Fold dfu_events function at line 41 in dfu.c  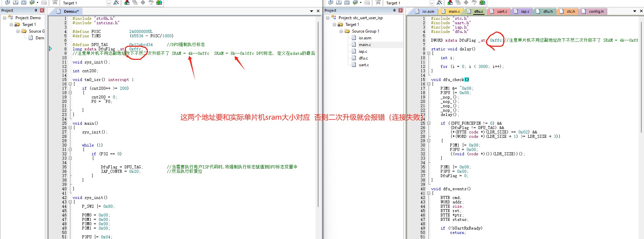[429, 193]
